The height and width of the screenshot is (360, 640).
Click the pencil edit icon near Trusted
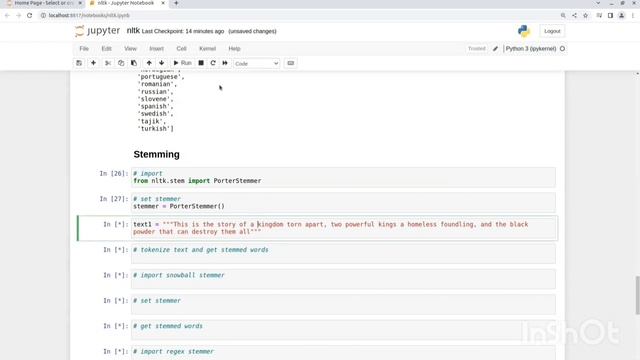(495, 49)
